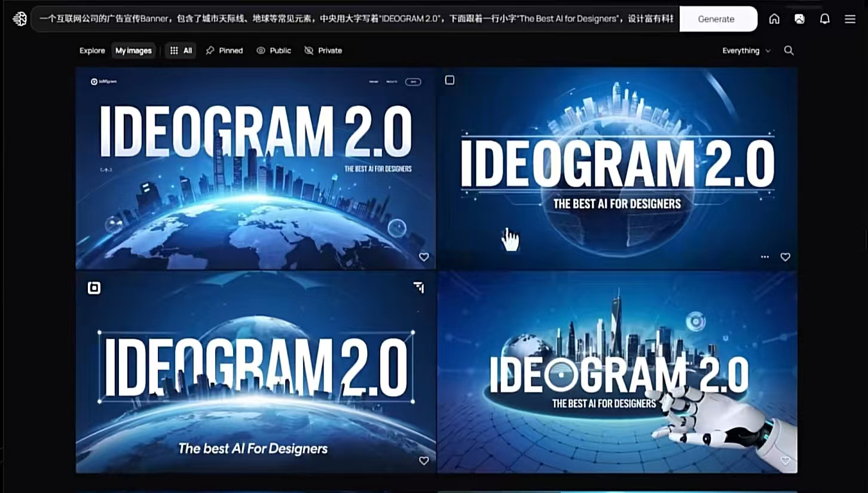The height and width of the screenshot is (493, 868).
Task: Switch to the Explore tab
Action: tap(92, 51)
